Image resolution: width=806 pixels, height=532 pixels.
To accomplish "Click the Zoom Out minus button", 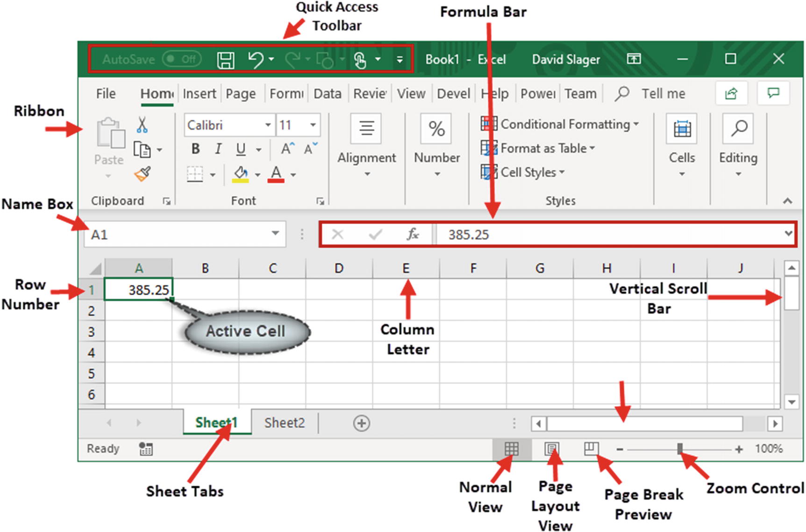I will click(x=620, y=449).
